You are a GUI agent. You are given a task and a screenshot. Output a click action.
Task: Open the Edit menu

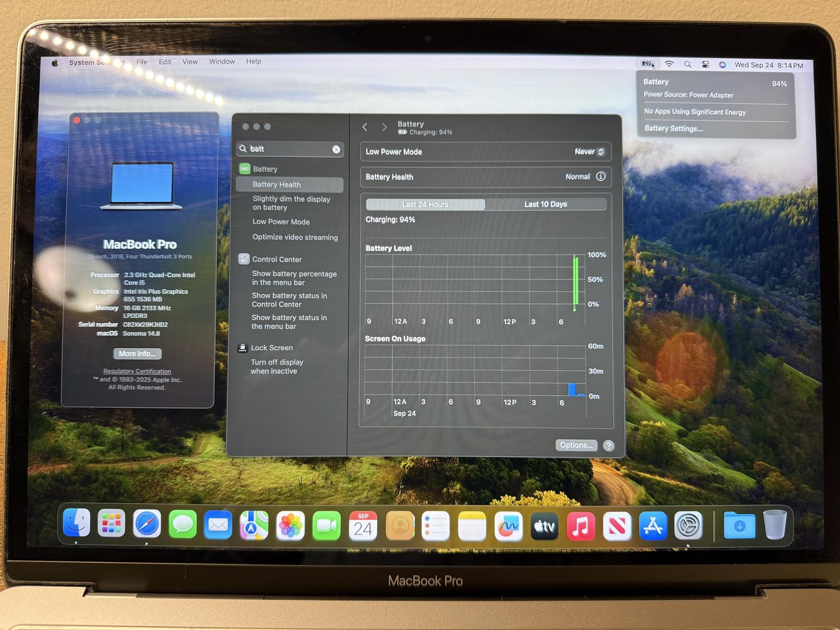[x=165, y=62]
